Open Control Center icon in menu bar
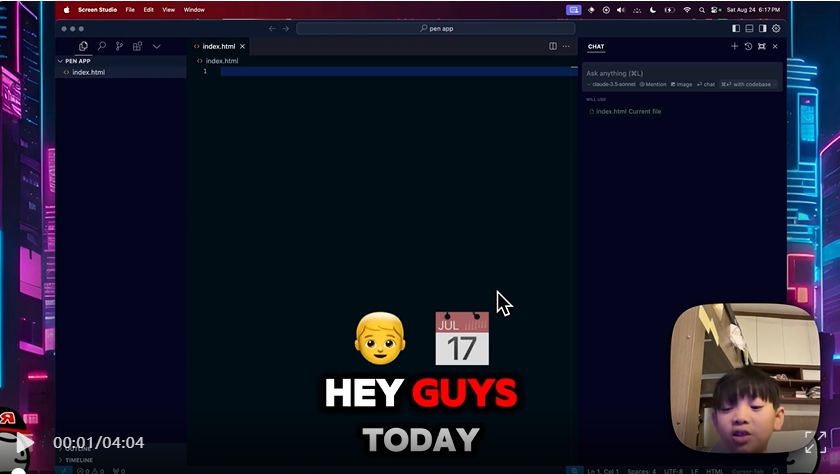The width and height of the screenshot is (840, 474). [x=715, y=10]
